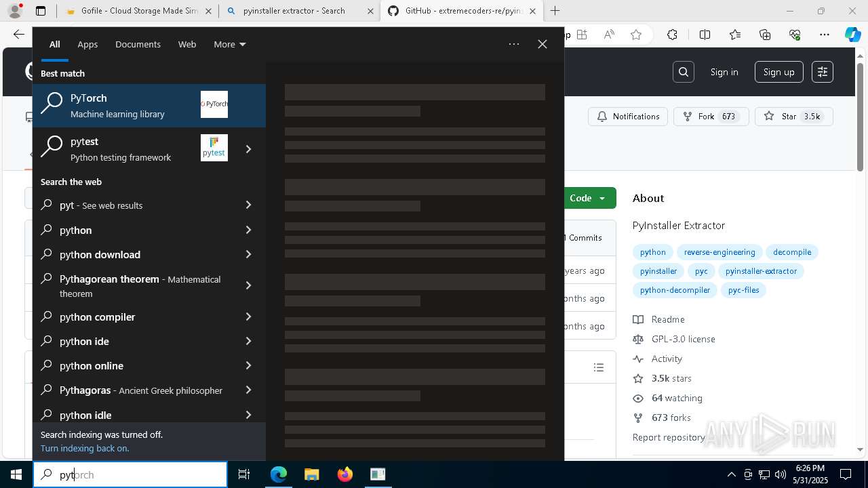Switch to the Documents search tab
This screenshot has width=868, height=488.
click(138, 44)
